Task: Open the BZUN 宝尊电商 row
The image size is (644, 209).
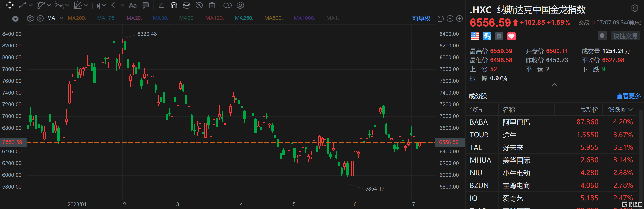Action: coord(552,185)
